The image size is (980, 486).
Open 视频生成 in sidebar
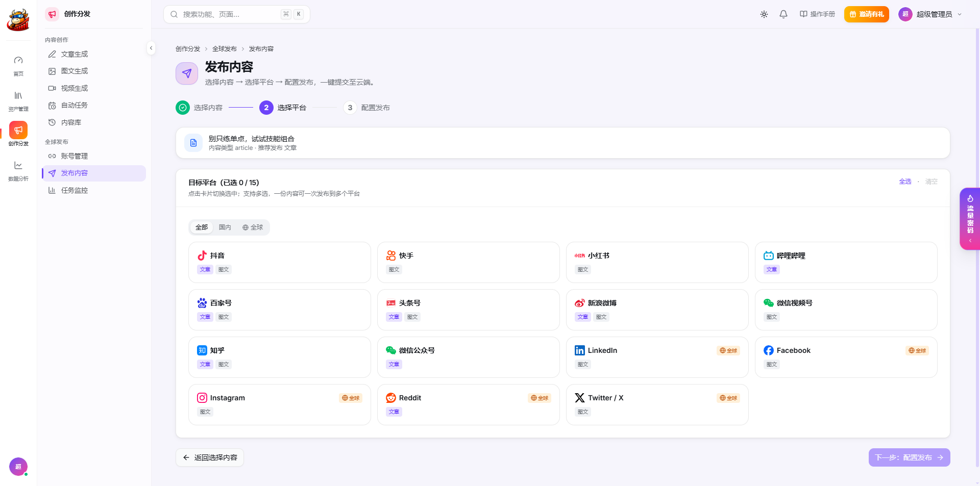coord(94,88)
